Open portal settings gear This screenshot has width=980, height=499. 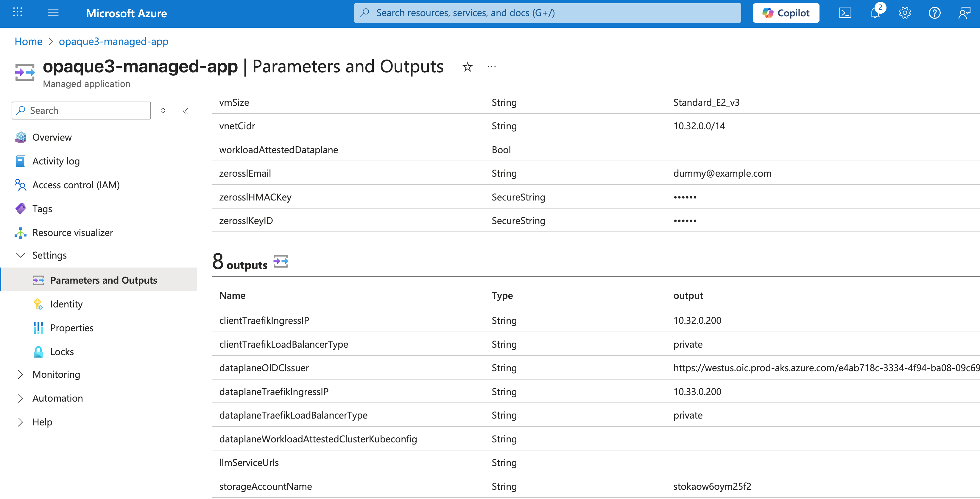click(905, 13)
